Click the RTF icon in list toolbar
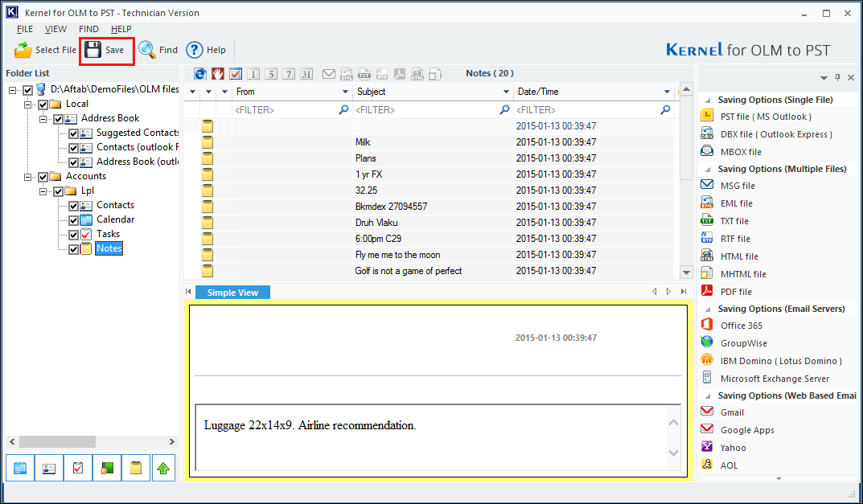 (382, 74)
